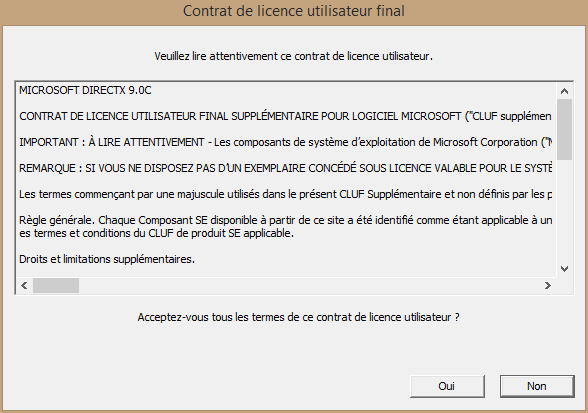This screenshot has height=413, width=588.
Task: Click the 'REMARQUE : SI VOUS NE DISPOSEZ PAS' line
Action: click(x=285, y=168)
